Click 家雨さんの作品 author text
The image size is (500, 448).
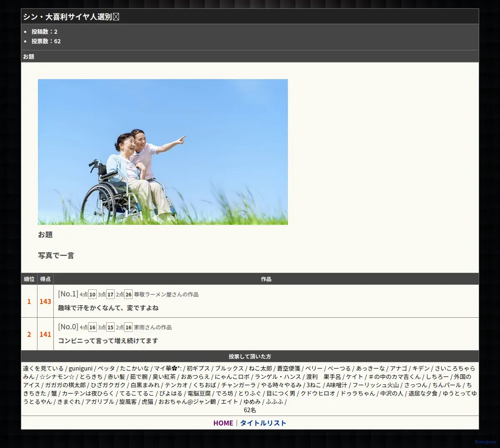click(153, 327)
